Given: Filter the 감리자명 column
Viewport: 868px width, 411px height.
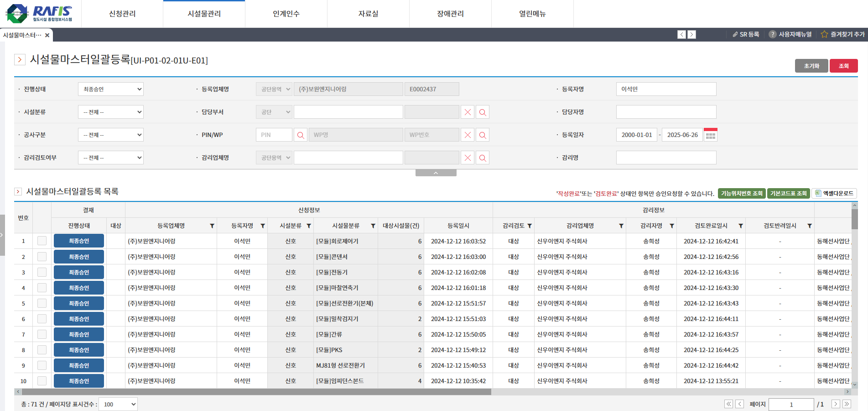Looking at the screenshot, I should tap(672, 226).
